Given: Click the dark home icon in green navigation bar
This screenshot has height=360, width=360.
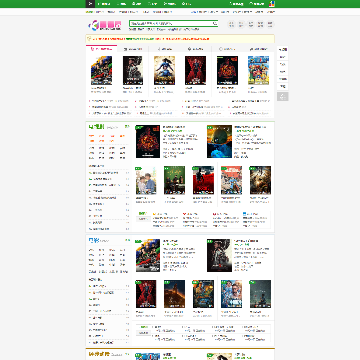Looking at the screenshot, I should pos(90,4).
